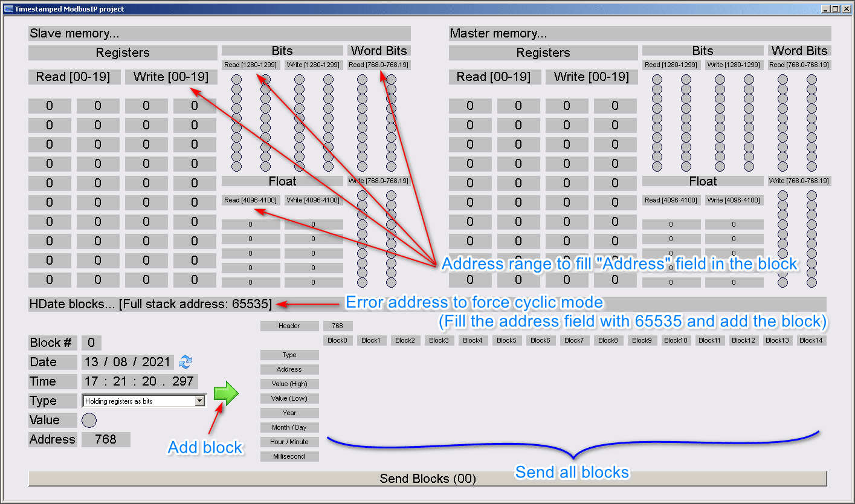Toggle top-left bit under Master Word Bits Read [768.0-768.19]
855x504 pixels.
coord(782,80)
